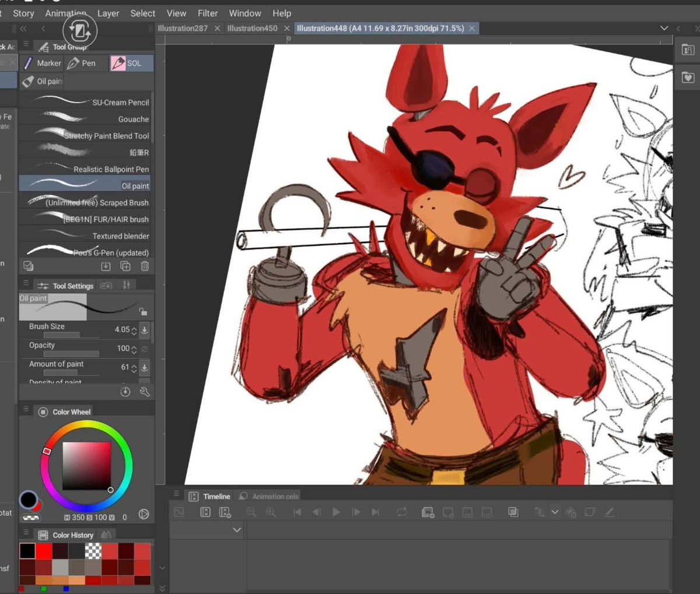
Task: Open Brush Size dynamics button
Action: 145,330
